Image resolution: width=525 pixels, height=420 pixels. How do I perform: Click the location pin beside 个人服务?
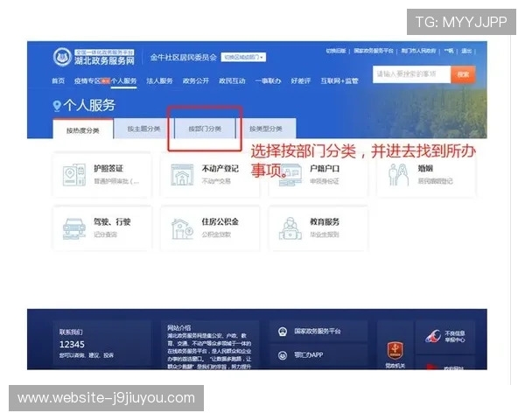[x=57, y=106]
